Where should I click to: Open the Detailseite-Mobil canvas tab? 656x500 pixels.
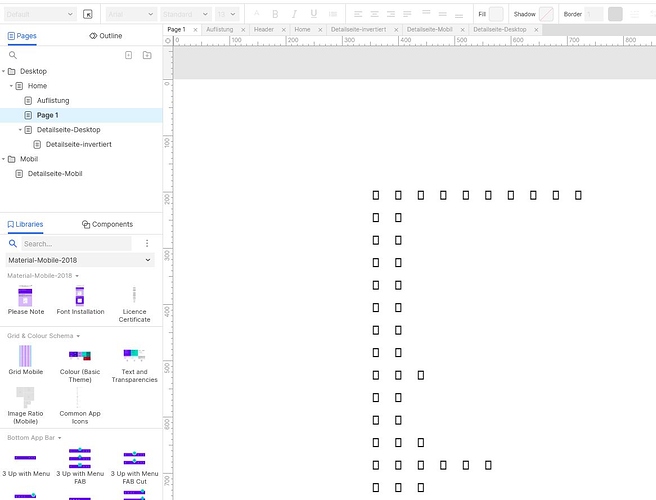[x=429, y=30]
